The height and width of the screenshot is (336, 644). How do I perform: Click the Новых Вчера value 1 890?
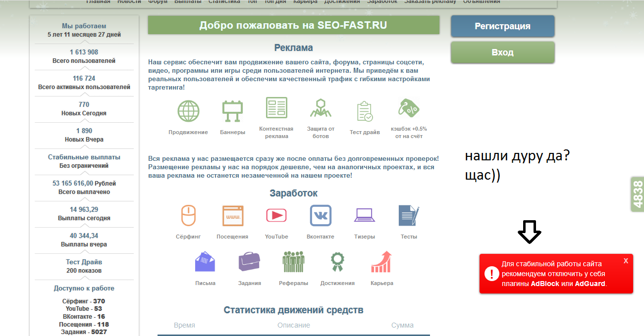[x=84, y=131]
